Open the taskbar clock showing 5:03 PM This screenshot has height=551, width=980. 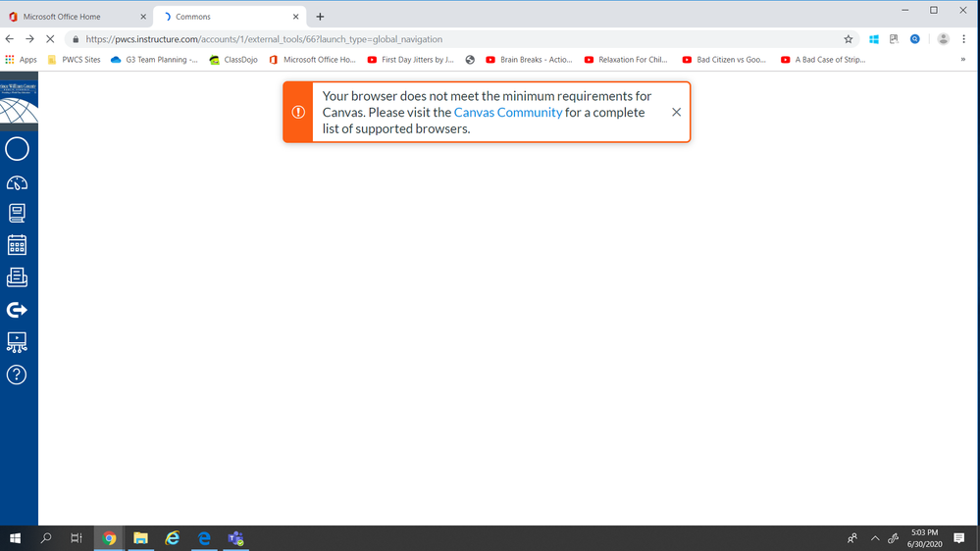[x=924, y=538]
